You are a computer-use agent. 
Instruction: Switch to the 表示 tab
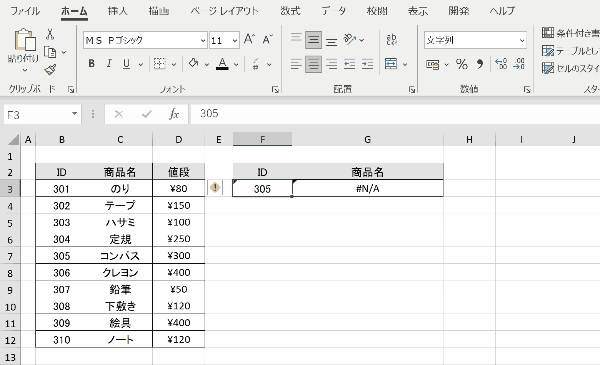click(417, 11)
